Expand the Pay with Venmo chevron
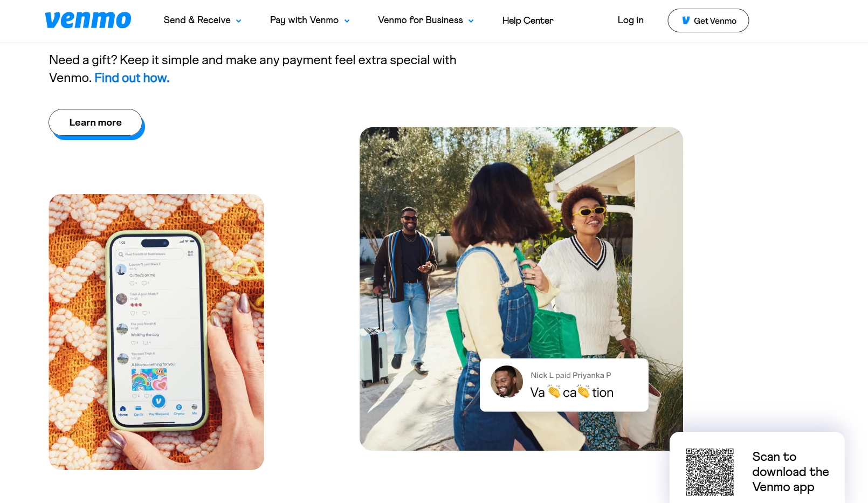Image resolution: width=868 pixels, height=503 pixels. click(347, 21)
